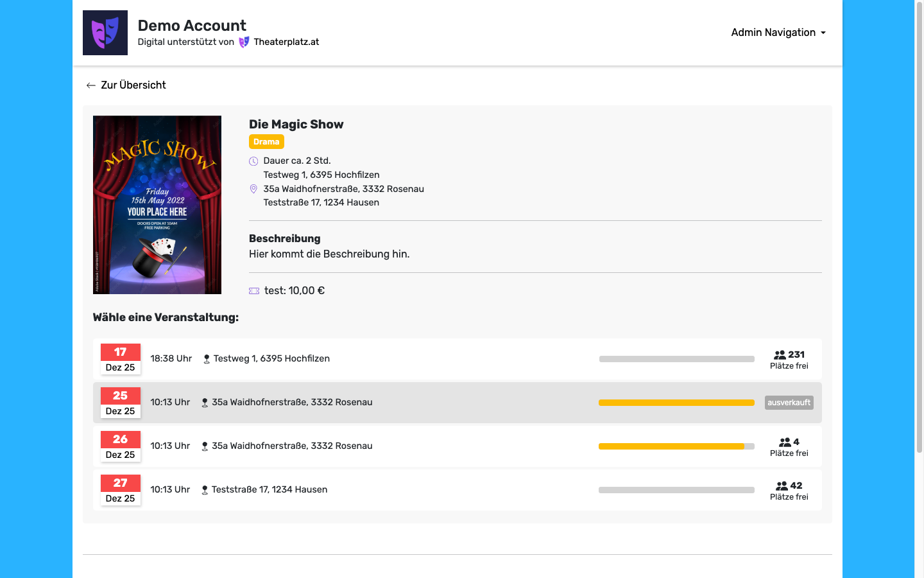This screenshot has width=924, height=578.
Task: Click the people icon next to 42
Action: 782,486
